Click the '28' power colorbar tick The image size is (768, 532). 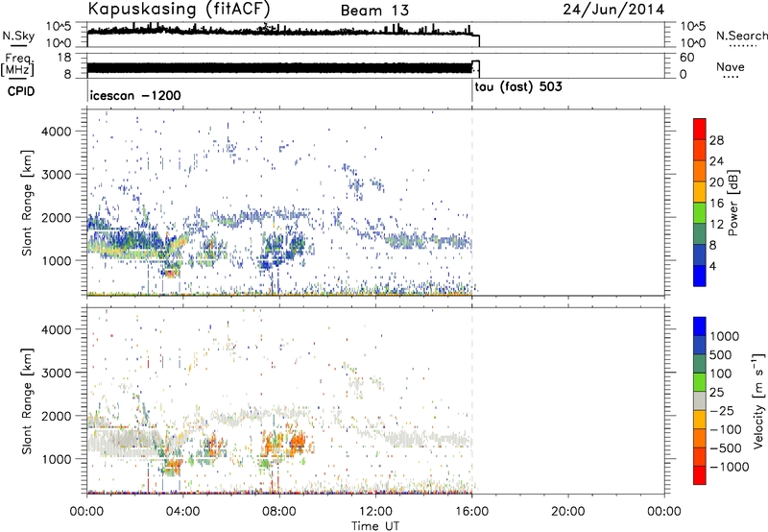[x=716, y=140]
